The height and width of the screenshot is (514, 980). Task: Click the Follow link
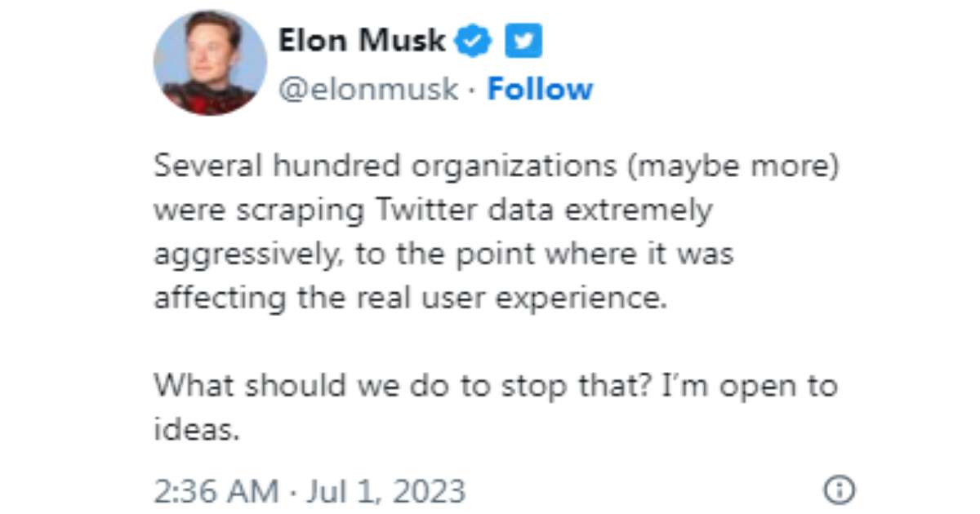pos(540,89)
